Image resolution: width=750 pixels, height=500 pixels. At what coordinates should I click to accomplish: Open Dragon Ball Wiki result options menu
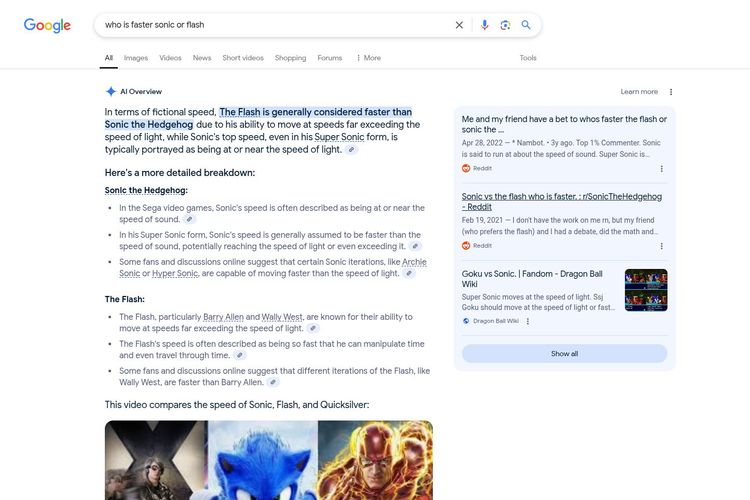click(x=528, y=321)
